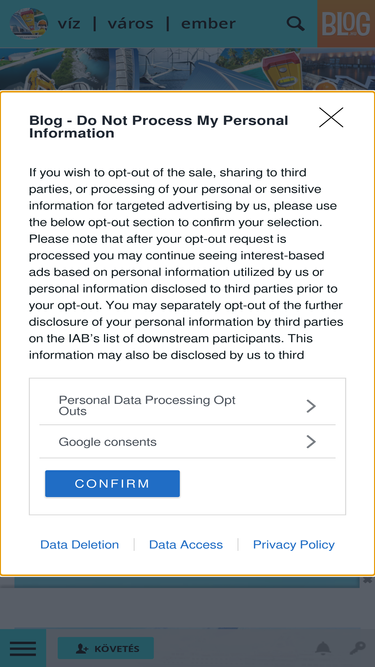Image resolution: width=375 pixels, height=667 pixels.
Task: Click the blog header banner image
Action: click(188, 69)
